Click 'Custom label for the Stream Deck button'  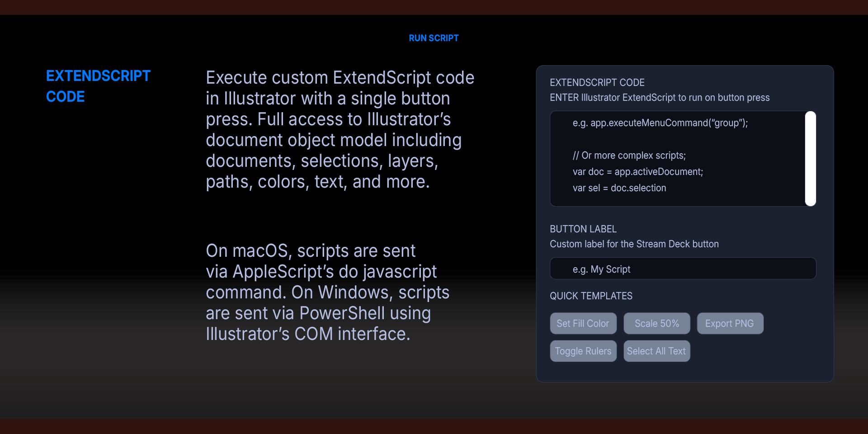(634, 244)
